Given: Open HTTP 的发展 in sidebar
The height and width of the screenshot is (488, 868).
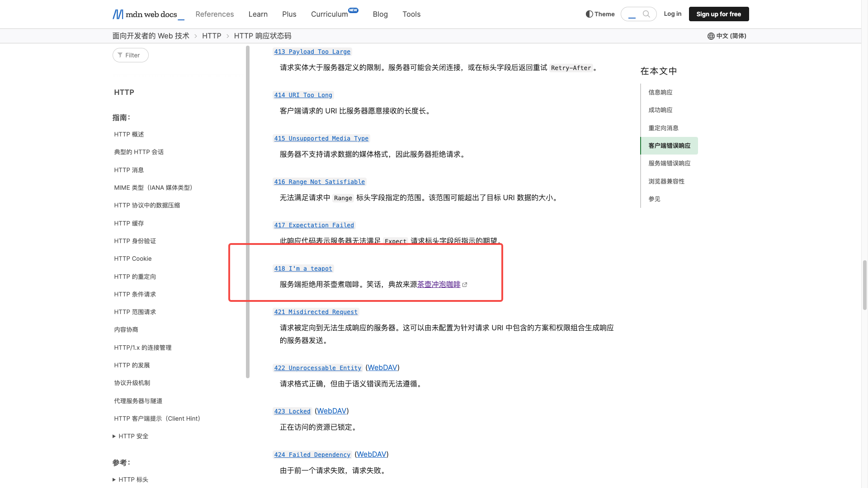Looking at the screenshot, I should (x=132, y=366).
